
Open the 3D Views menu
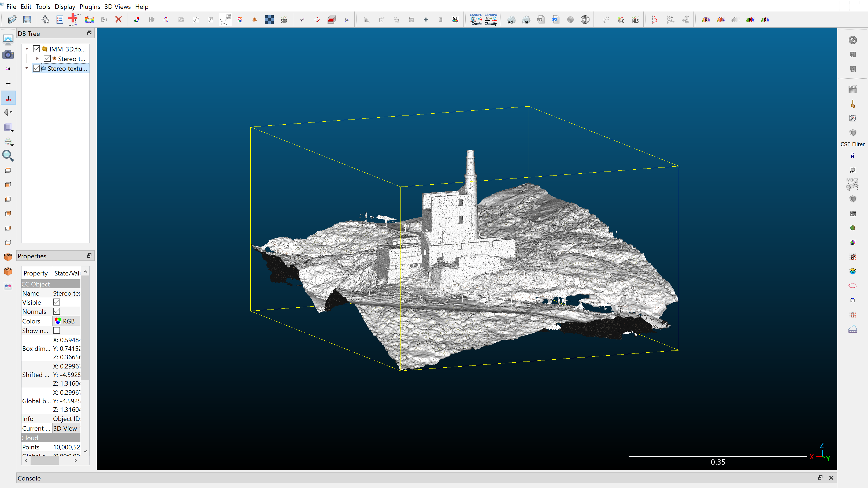pyautogui.click(x=117, y=6)
